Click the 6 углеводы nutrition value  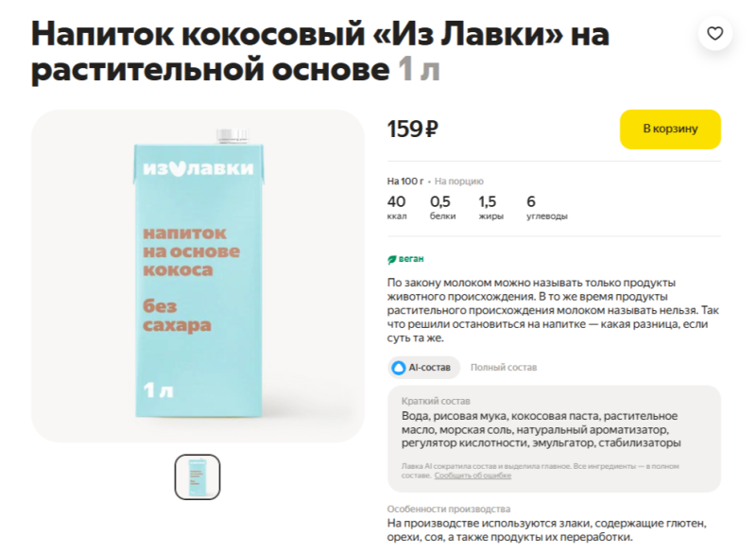[547, 207]
